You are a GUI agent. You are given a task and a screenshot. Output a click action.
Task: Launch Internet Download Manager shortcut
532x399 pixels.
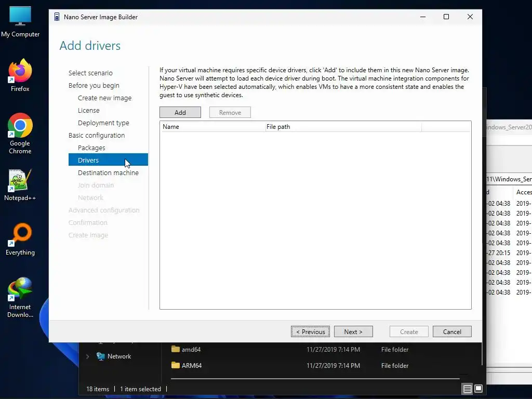click(x=20, y=298)
